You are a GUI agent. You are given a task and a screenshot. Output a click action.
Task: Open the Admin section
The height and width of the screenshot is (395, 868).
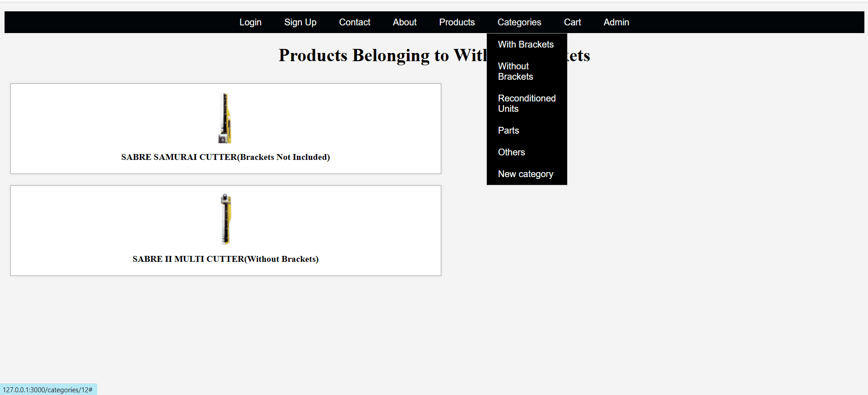click(x=616, y=22)
